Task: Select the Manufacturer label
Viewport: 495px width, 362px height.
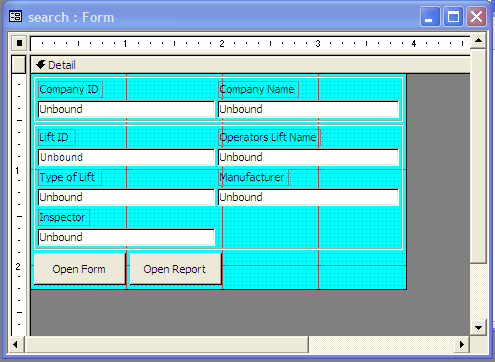Action: pyautogui.click(x=253, y=177)
